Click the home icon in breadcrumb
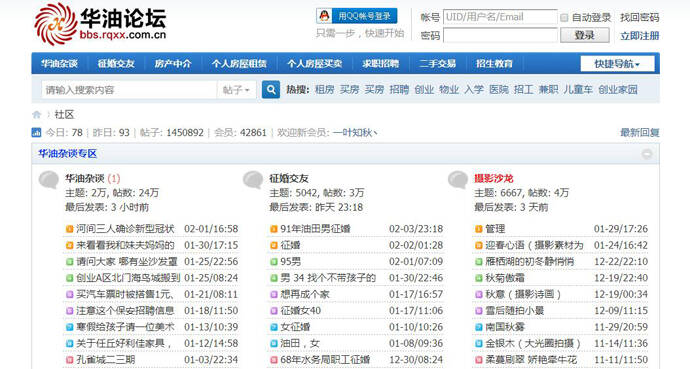Viewport: 690px width, 369px height. click(37, 115)
